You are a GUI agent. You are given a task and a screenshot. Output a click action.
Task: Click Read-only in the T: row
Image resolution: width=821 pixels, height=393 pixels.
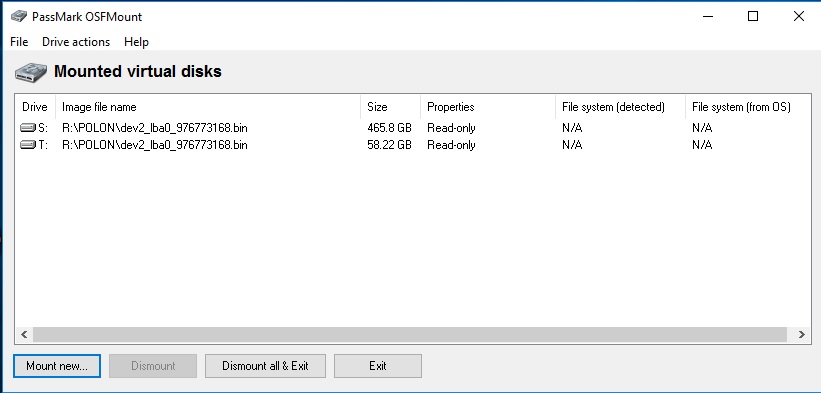pos(451,145)
